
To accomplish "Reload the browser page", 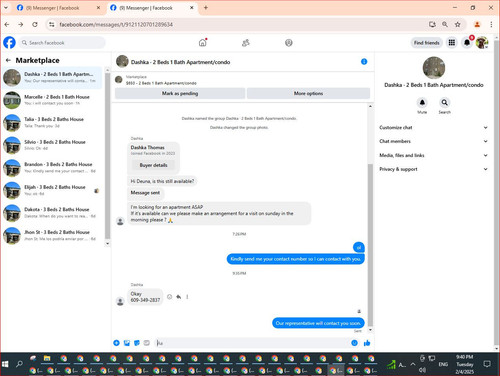I will [35, 24].
